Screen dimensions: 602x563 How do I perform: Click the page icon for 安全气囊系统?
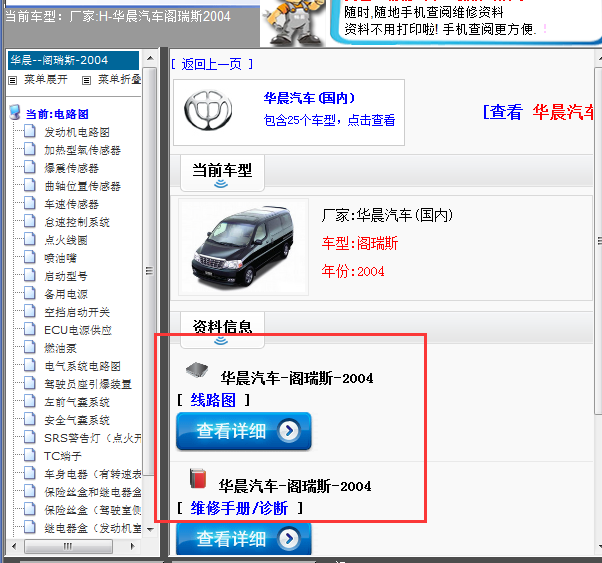30,419
